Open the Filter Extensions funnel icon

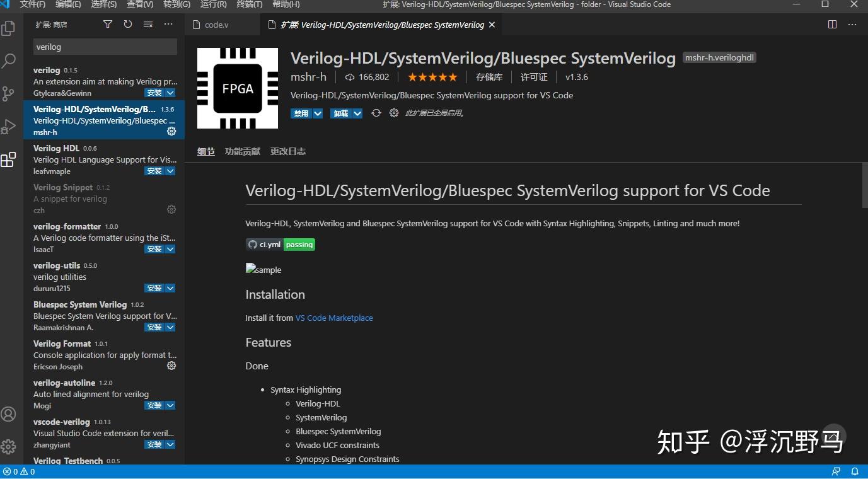[x=107, y=24]
